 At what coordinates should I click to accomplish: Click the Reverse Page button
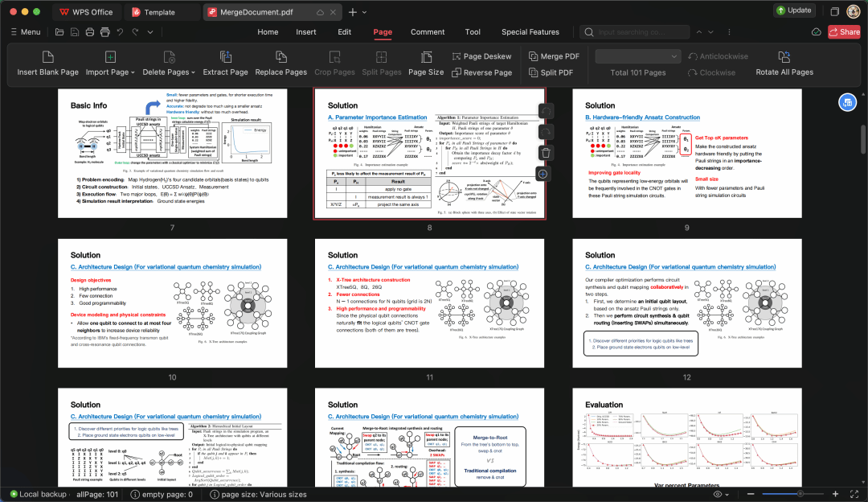pyautogui.click(x=482, y=72)
